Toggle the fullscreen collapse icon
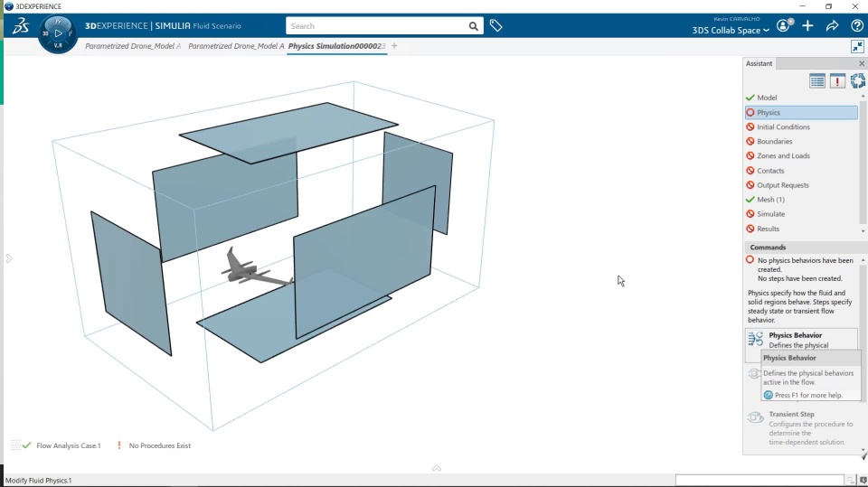 point(857,46)
